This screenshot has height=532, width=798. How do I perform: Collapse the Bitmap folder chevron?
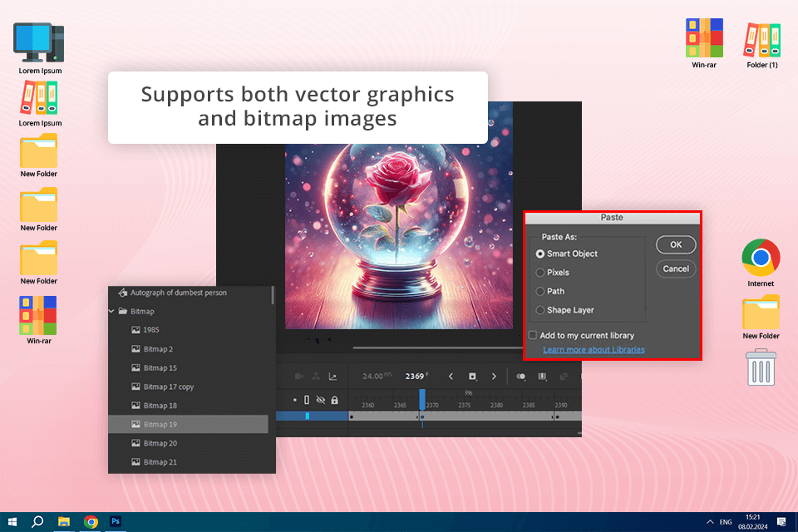coord(111,311)
